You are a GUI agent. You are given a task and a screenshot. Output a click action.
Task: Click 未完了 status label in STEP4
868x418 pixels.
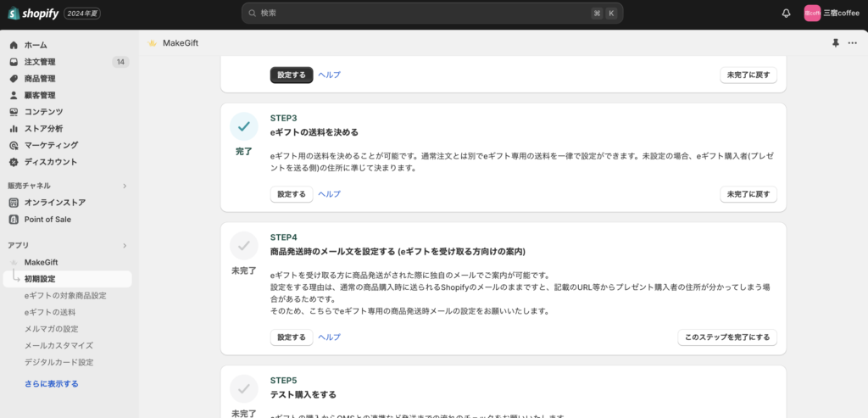[244, 270]
